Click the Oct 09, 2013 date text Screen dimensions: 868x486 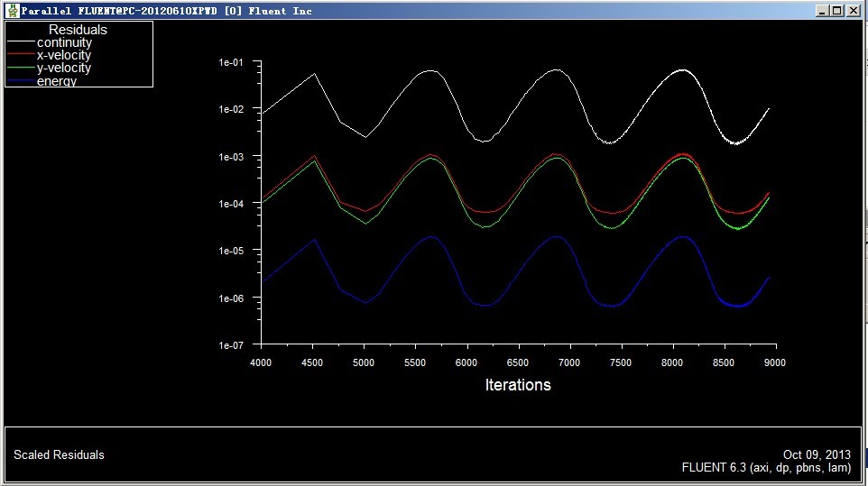point(817,455)
